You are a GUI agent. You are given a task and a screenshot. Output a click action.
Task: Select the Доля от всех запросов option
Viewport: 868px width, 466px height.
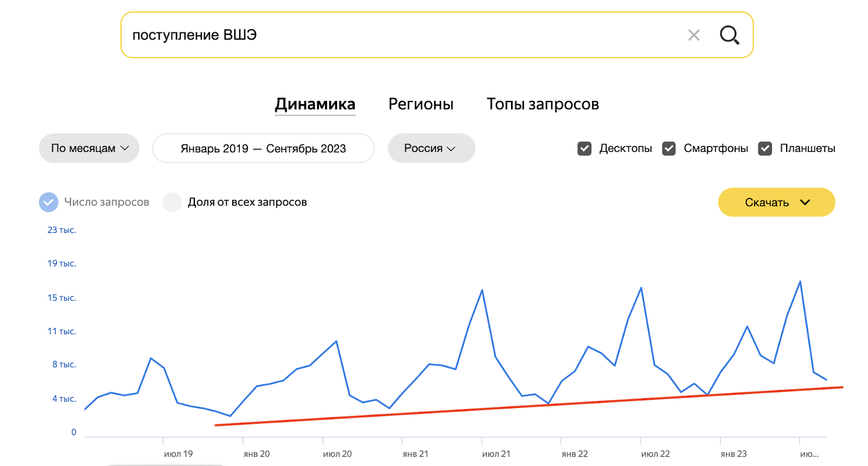pyautogui.click(x=172, y=202)
